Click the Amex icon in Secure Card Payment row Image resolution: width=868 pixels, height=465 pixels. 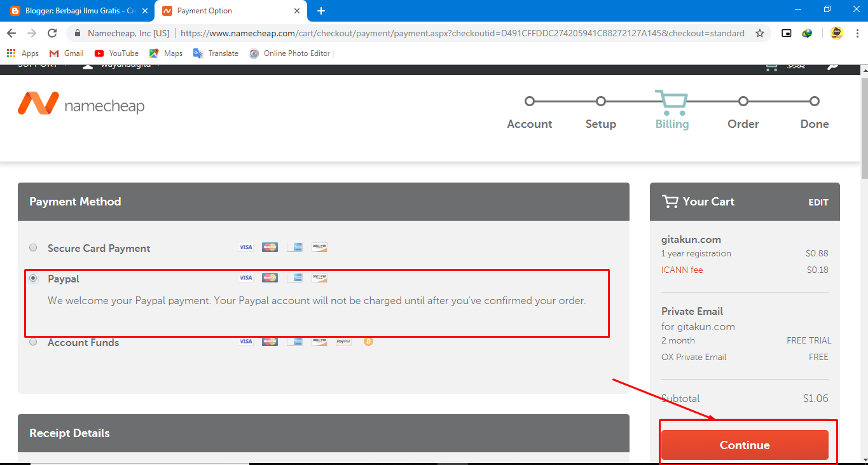pyautogui.click(x=294, y=247)
